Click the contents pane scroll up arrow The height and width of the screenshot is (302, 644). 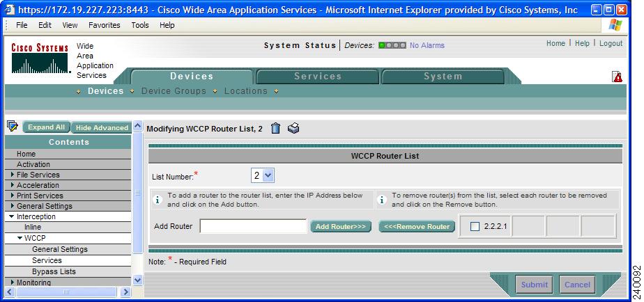(137, 126)
